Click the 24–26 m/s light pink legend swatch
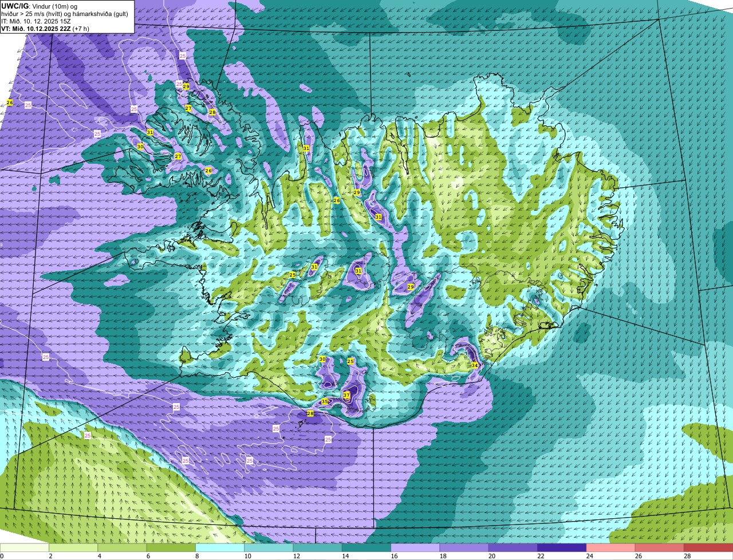 (611, 548)
